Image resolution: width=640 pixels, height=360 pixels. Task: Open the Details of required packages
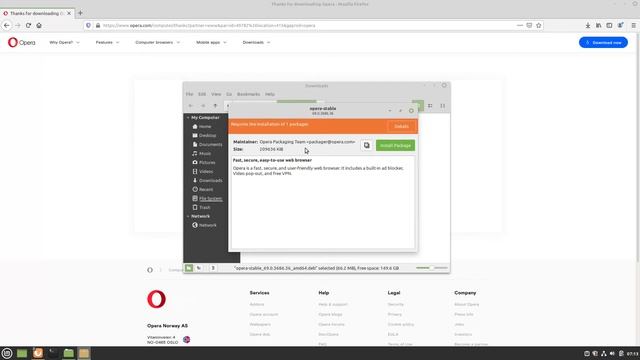click(x=401, y=126)
